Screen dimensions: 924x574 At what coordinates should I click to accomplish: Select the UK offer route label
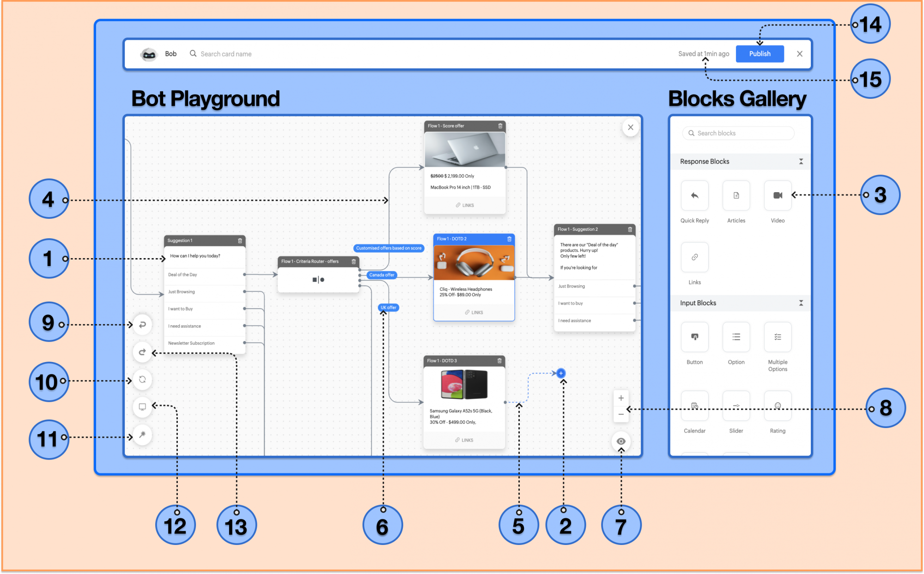click(389, 308)
